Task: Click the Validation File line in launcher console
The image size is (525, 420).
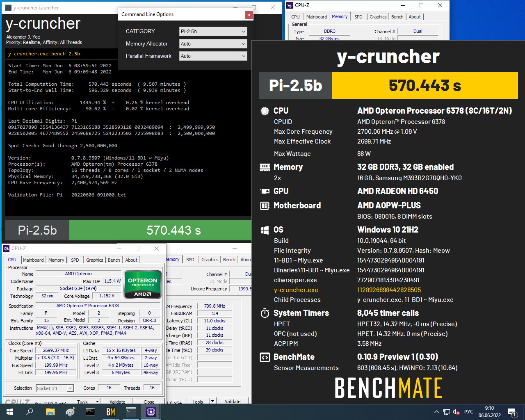Action: click(x=67, y=195)
